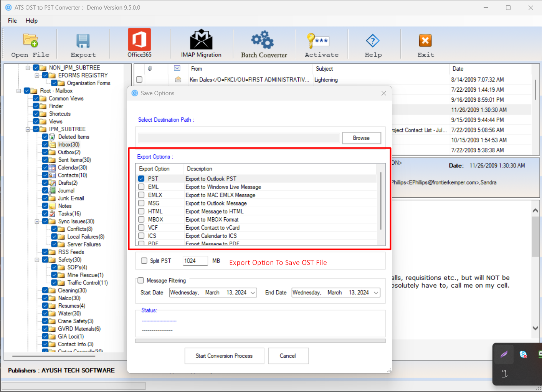
Task: Click the feather app icon in tray popup
Action: pyautogui.click(x=504, y=354)
